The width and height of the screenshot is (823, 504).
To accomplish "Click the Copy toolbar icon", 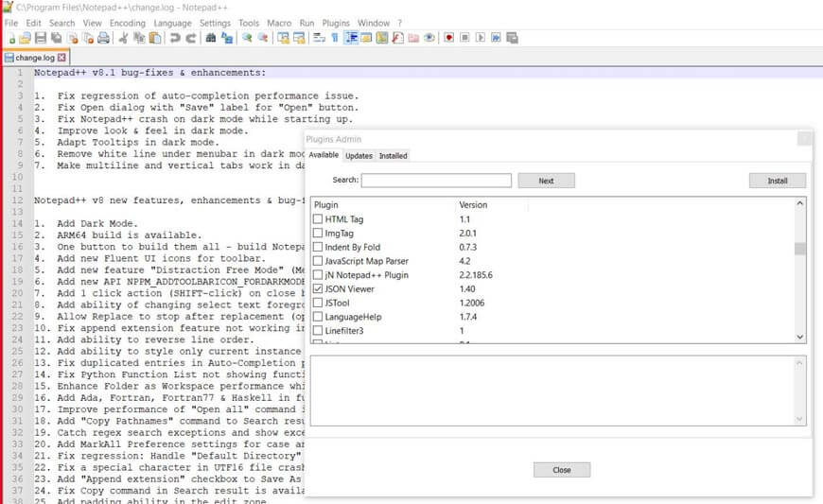I will pos(139,38).
